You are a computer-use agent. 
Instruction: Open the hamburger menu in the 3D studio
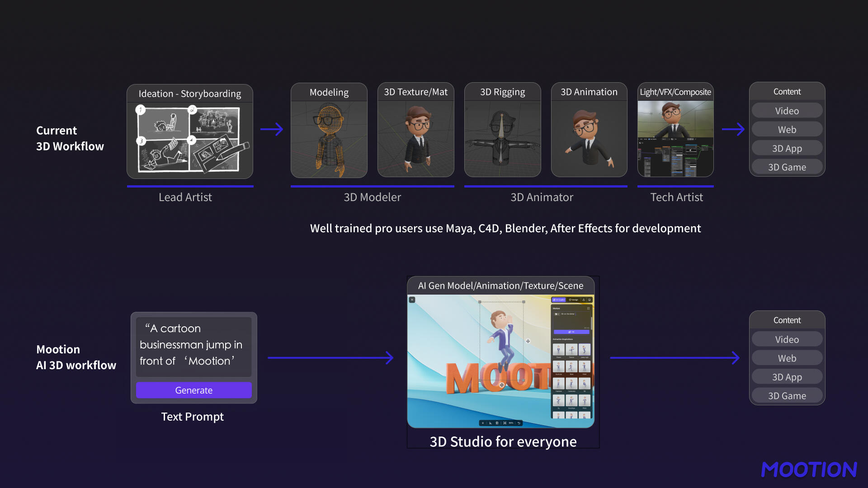click(412, 300)
